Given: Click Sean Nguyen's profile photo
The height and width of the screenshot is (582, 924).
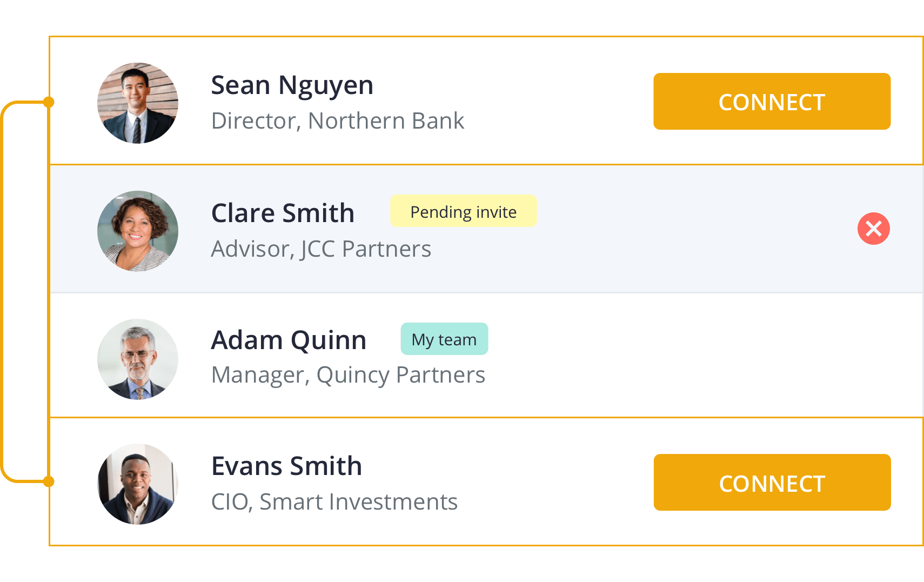Looking at the screenshot, I should [138, 103].
